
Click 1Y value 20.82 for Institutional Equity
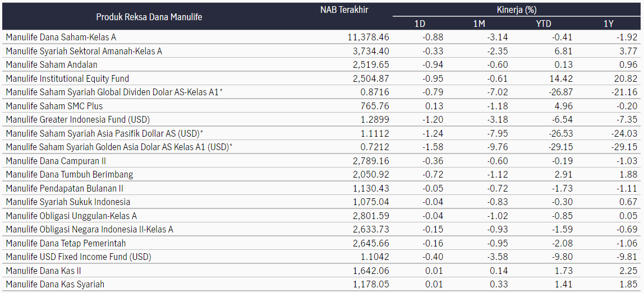tap(627, 78)
